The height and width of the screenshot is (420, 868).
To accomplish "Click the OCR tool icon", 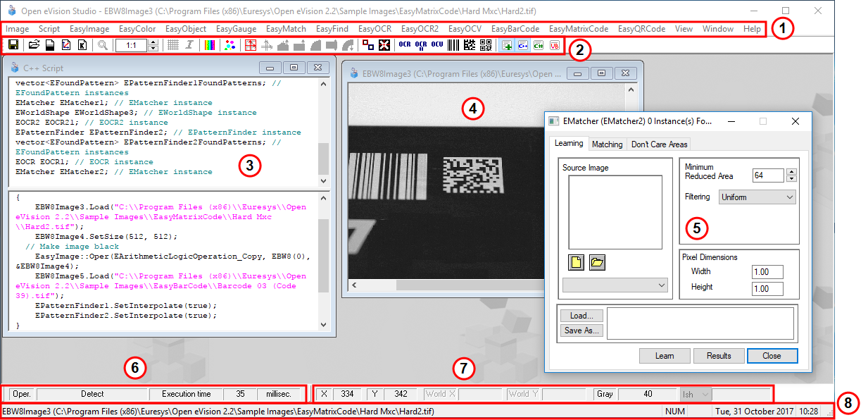I will (x=404, y=45).
